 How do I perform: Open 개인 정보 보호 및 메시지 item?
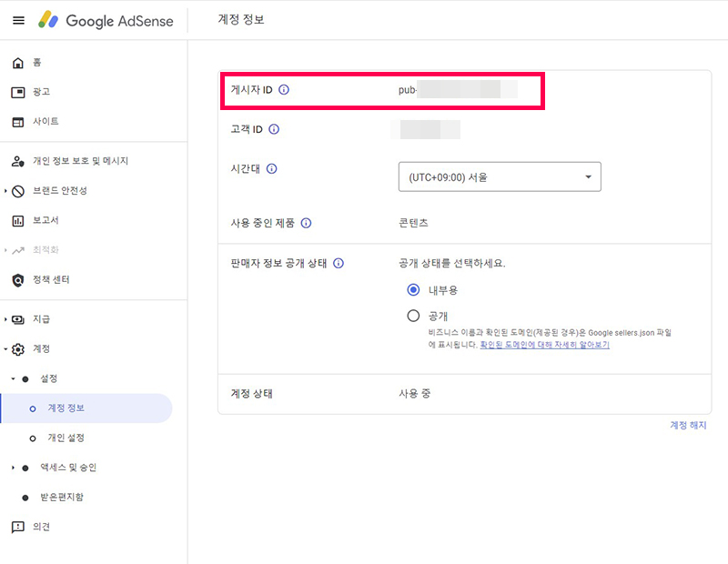[x=80, y=161]
